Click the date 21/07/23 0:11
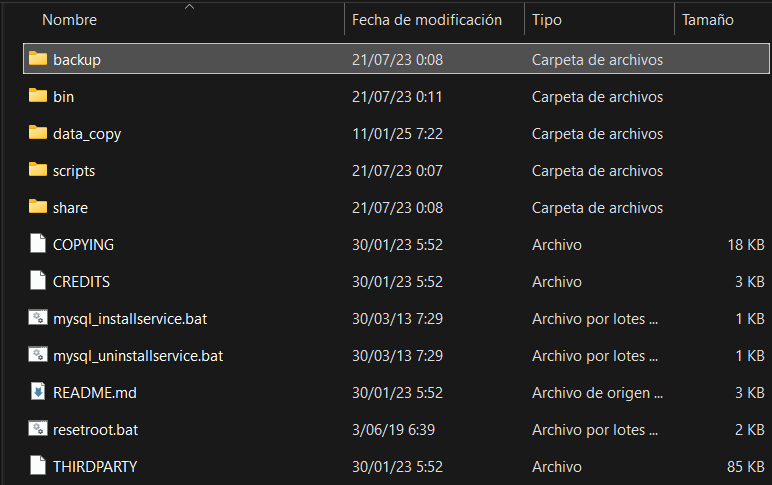The width and height of the screenshot is (772, 485). click(x=397, y=97)
